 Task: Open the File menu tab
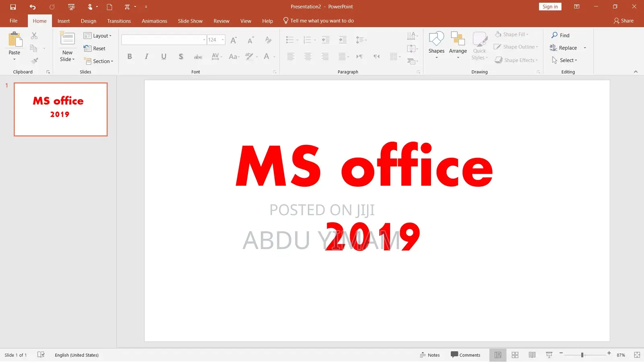(x=14, y=21)
